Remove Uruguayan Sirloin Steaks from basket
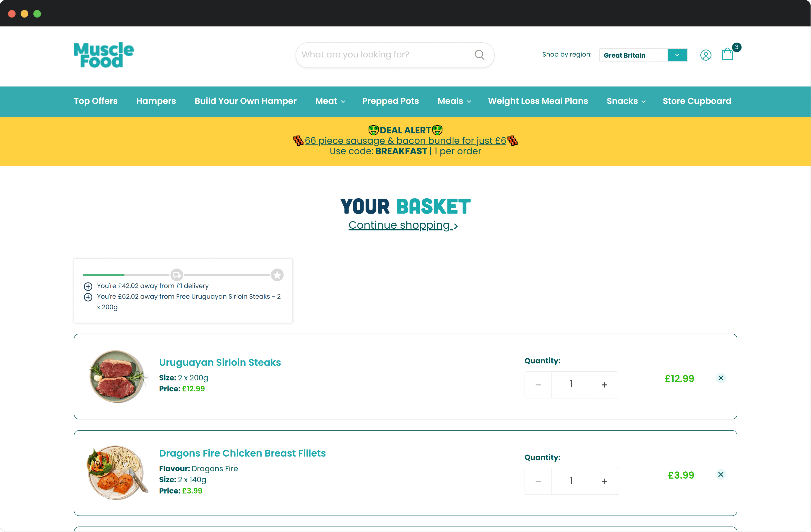This screenshot has width=811, height=532. tap(721, 378)
